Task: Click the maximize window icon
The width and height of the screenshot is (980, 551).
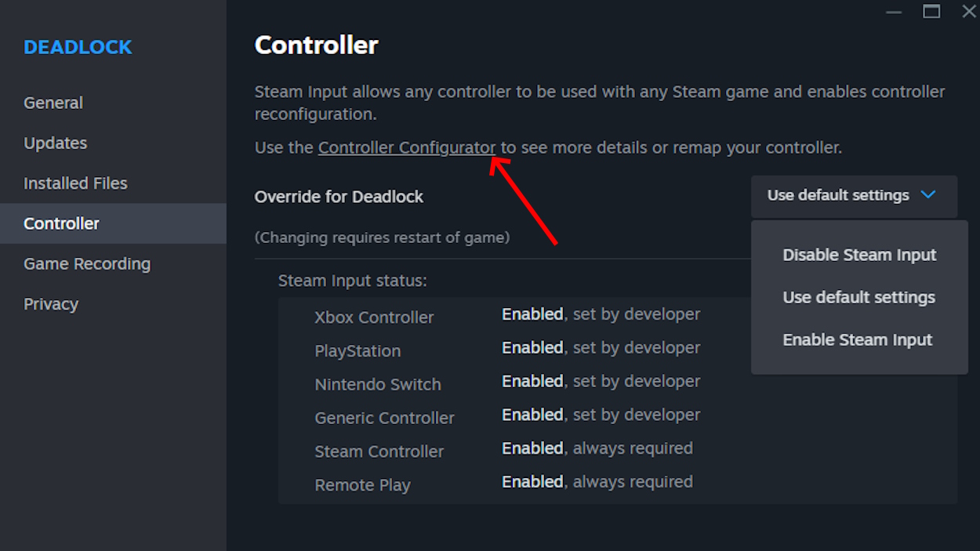Action: coord(931,12)
